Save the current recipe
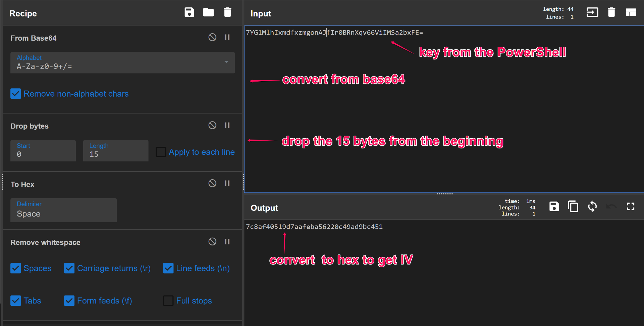Screen dimensions: 644x326 click(x=189, y=12)
